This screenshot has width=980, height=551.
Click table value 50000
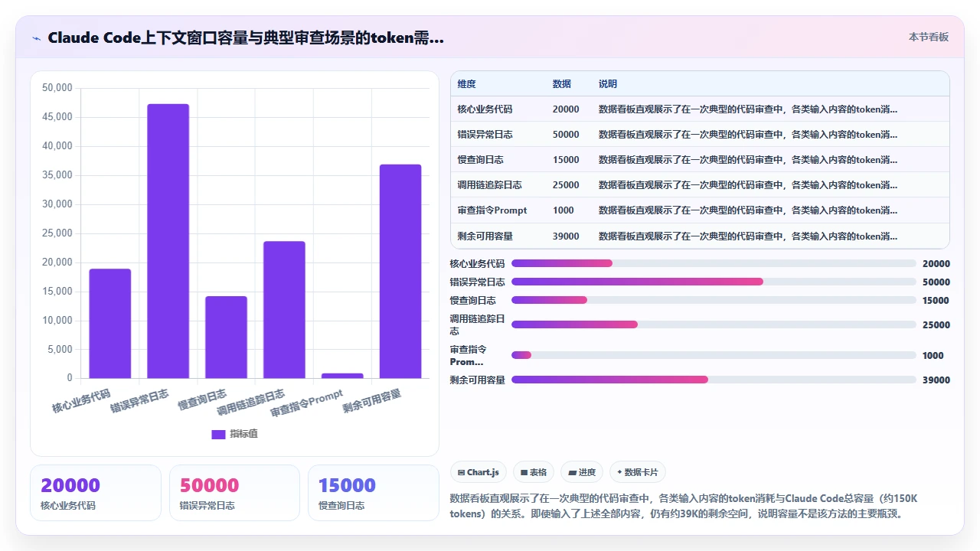[566, 135]
